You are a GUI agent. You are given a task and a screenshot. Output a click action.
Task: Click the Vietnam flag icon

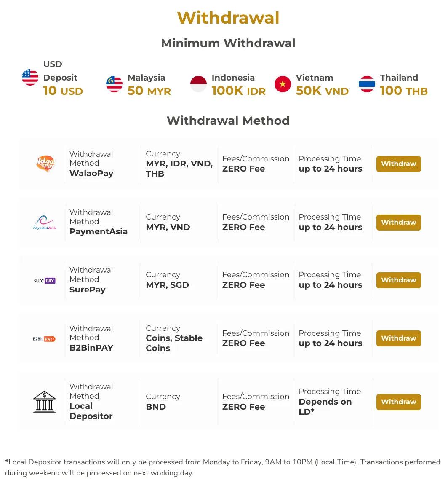click(283, 84)
